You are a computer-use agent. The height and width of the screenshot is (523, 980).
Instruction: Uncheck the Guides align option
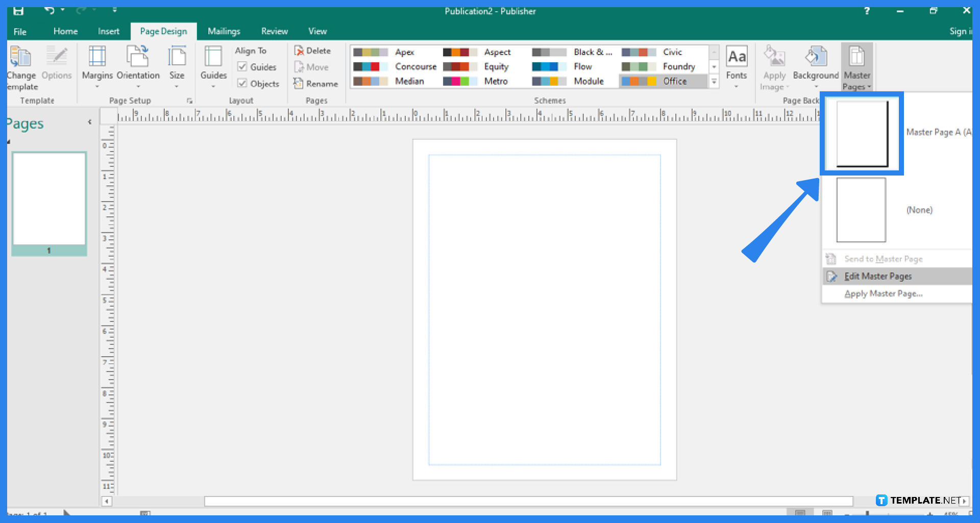coord(242,67)
